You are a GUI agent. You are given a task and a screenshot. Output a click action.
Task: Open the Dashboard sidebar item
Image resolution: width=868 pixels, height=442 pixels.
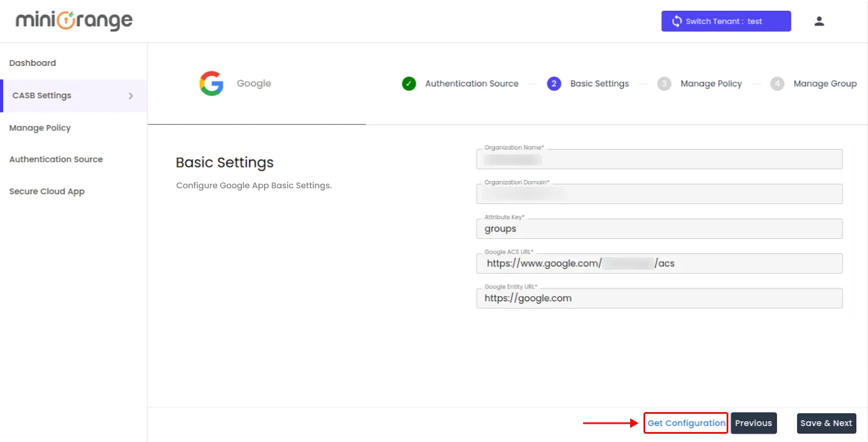coord(32,63)
